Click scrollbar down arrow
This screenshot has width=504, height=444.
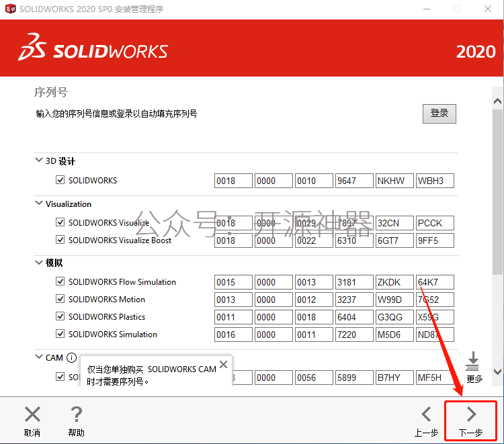(497, 371)
